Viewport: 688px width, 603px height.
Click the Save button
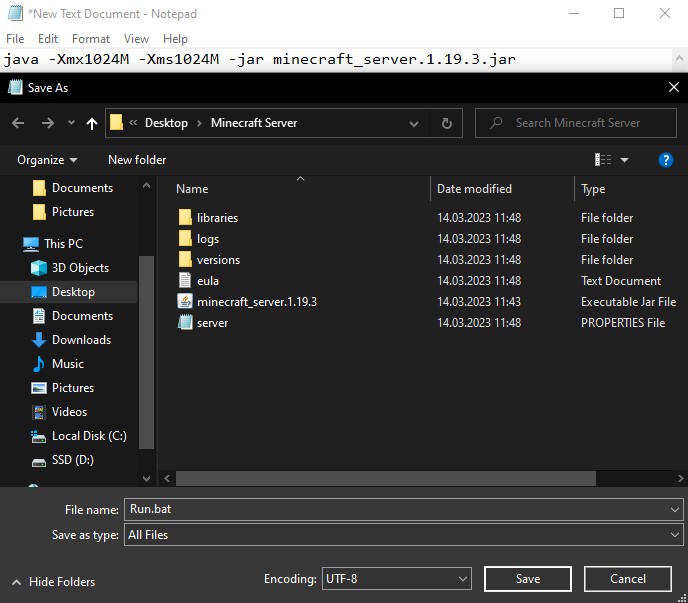pyautogui.click(x=528, y=579)
